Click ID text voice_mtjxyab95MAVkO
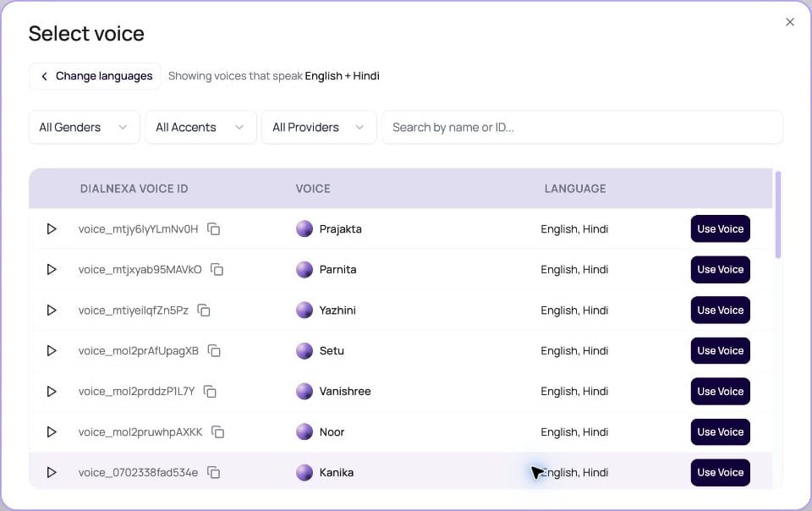812x511 pixels. tap(140, 269)
